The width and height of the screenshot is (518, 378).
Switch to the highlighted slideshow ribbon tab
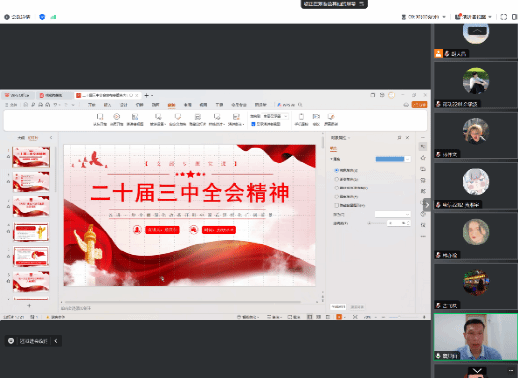coord(171,105)
